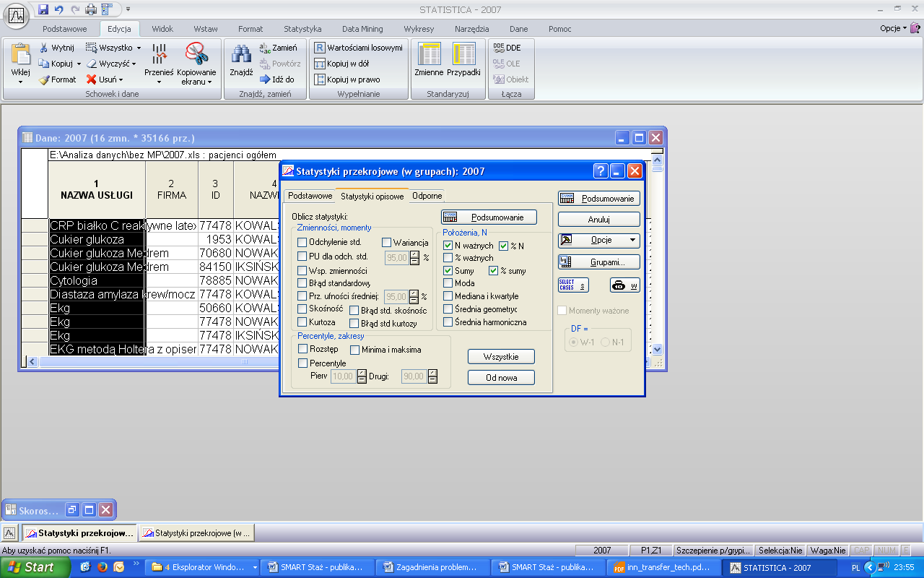Click the Select Cases button in dialog
Image resolution: width=924 pixels, height=578 pixels.
(x=573, y=285)
